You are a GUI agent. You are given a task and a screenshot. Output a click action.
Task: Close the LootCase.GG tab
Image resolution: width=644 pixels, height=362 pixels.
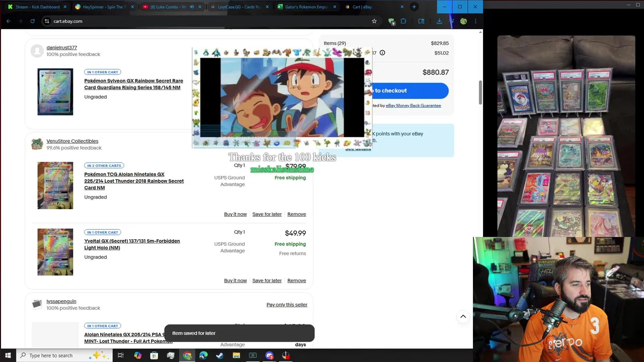(x=267, y=7)
